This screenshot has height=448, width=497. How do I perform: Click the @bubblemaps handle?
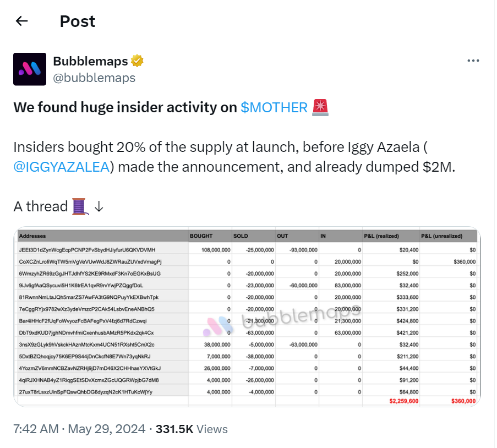click(94, 78)
